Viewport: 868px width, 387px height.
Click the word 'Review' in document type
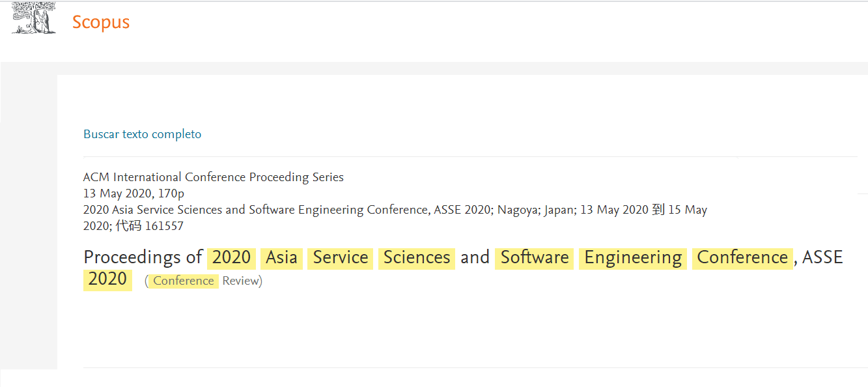(241, 281)
